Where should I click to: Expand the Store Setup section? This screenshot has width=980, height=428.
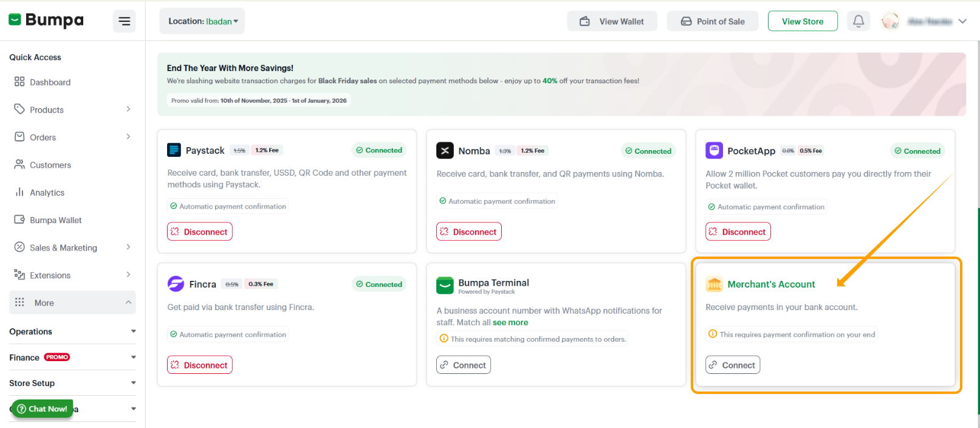click(x=72, y=383)
